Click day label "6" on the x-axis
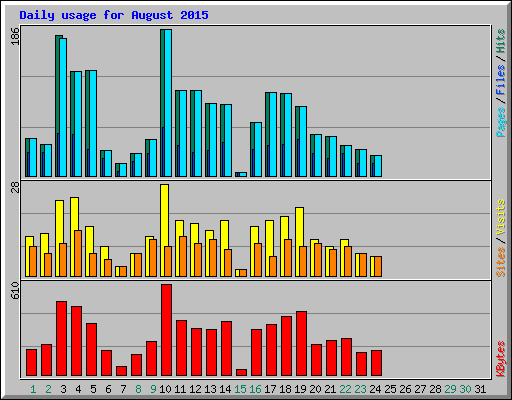Image resolution: width=512 pixels, height=400 pixels. (108, 389)
